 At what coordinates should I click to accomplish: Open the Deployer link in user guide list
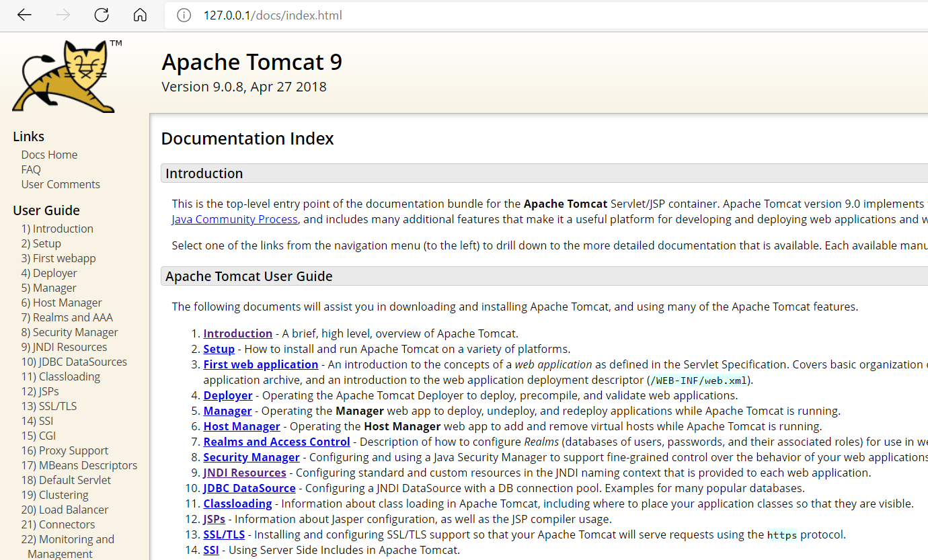point(228,395)
